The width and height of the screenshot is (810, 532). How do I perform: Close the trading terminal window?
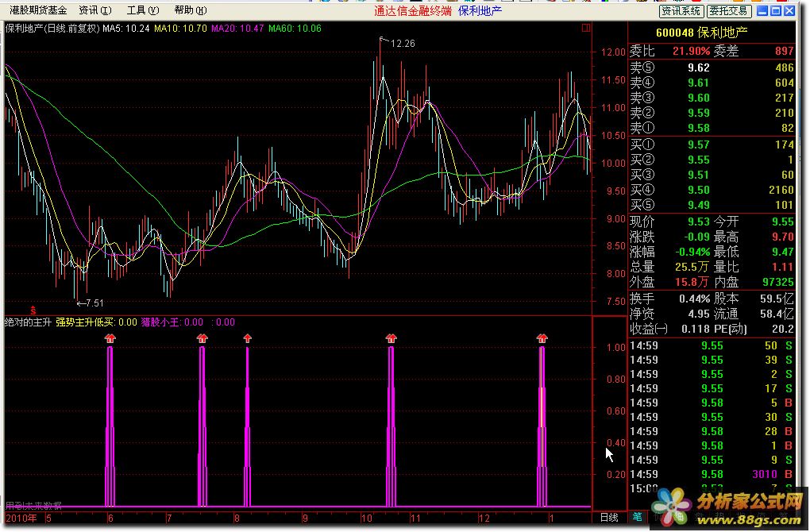[x=789, y=11]
